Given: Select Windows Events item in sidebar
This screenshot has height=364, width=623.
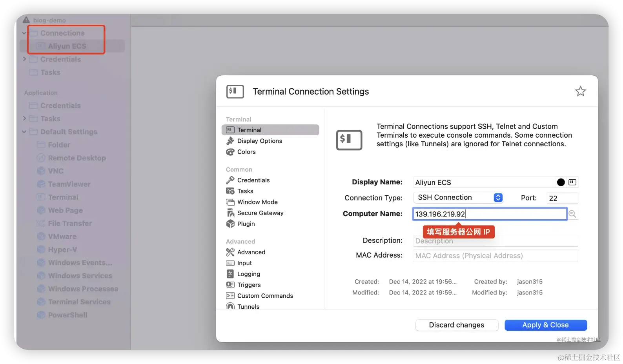Looking at the screenshot, I should click(x=80, y=263).
